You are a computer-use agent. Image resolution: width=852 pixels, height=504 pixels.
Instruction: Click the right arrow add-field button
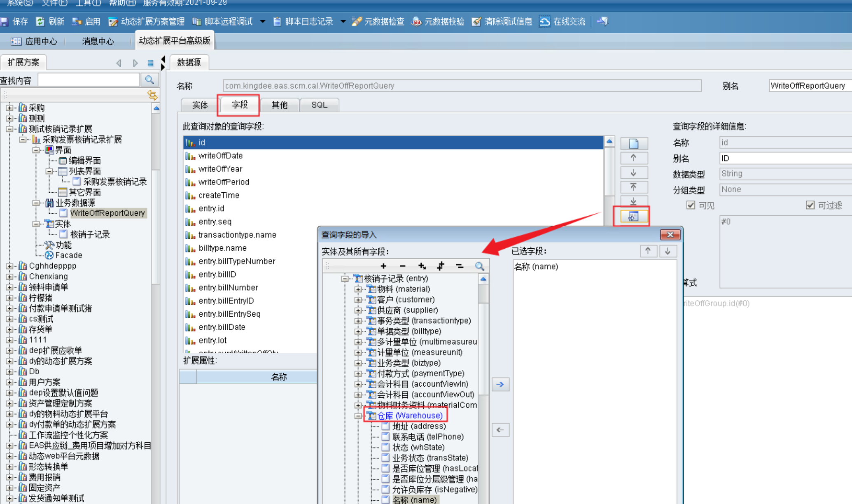tap(500, 384)
